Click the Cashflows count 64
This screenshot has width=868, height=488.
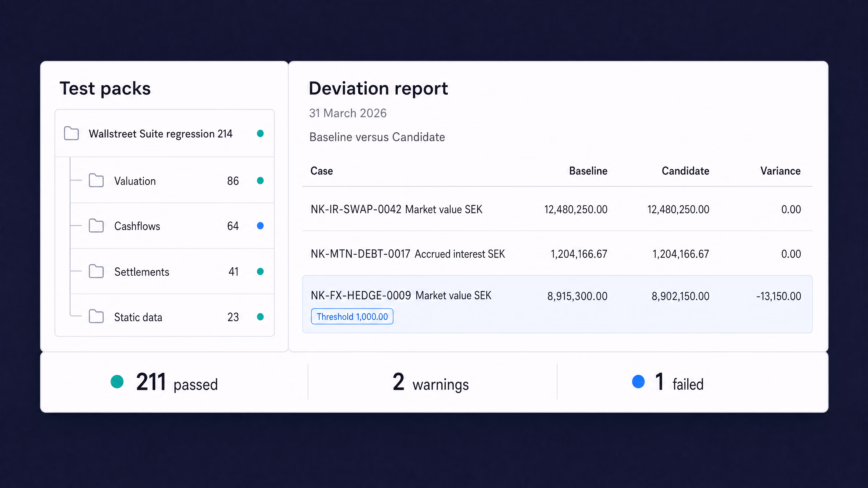233,226
